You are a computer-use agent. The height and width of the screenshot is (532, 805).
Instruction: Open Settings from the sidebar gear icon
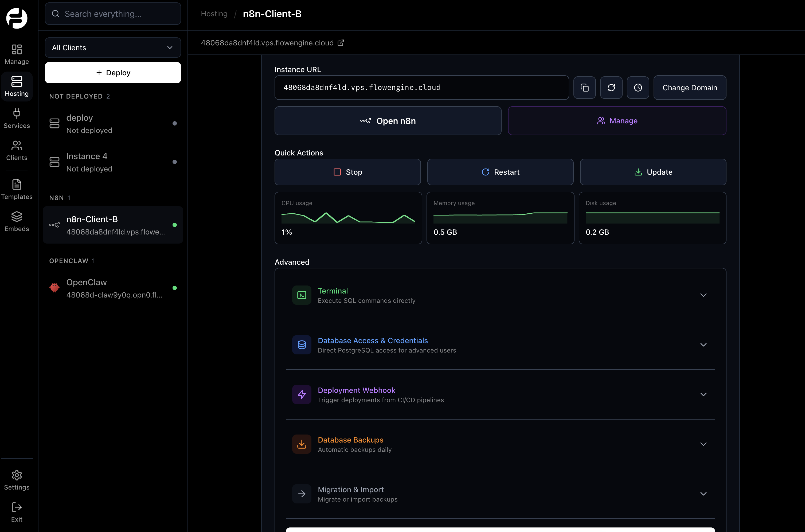point(17,479)
